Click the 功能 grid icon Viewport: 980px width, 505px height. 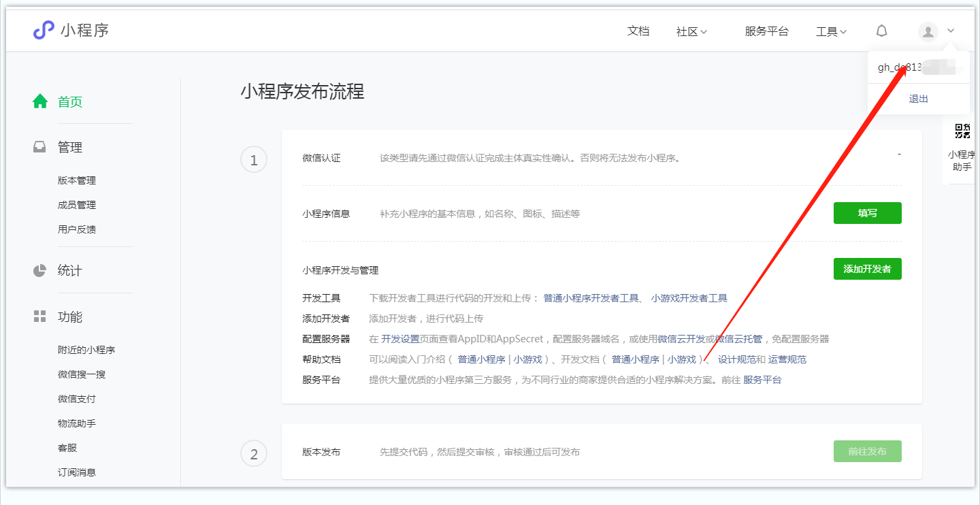[x=40, y=316]
